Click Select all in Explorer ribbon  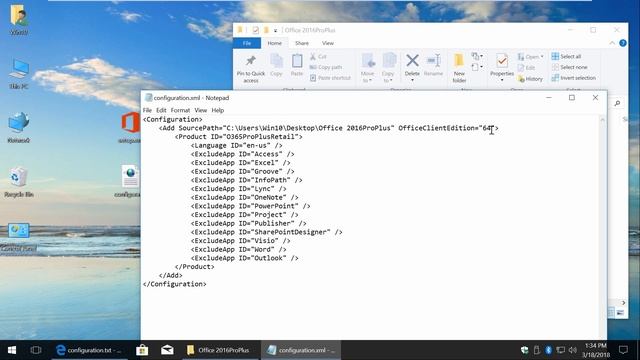(x=566, y=56)
